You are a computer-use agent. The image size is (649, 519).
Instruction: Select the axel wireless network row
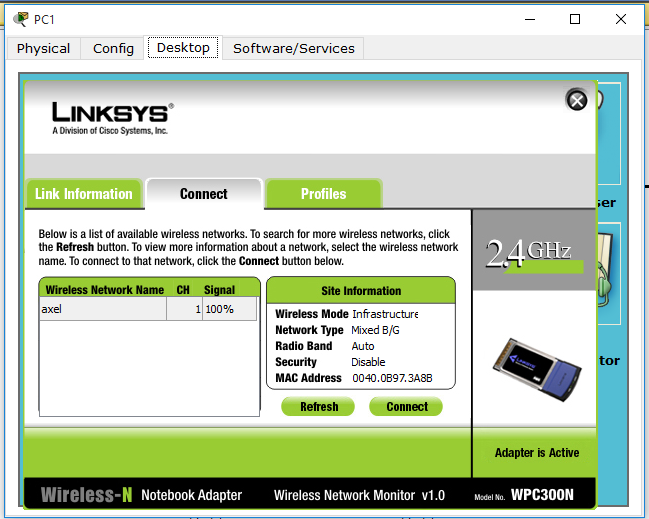coord(148,309)
